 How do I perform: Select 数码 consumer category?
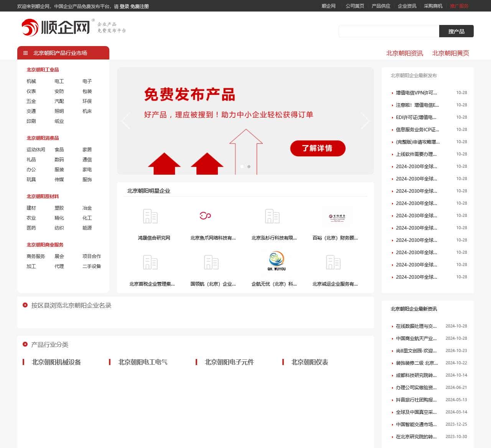pos(59,160)
